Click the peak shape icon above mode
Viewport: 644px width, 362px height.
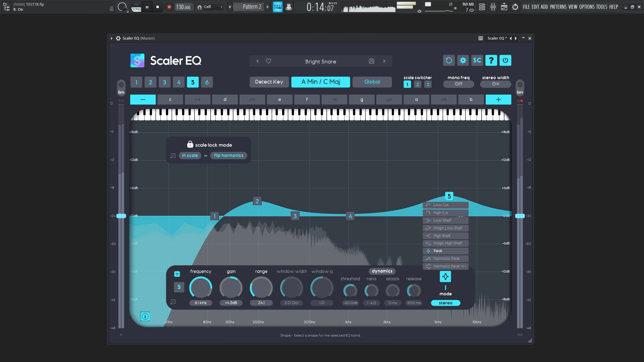click(x=445, y=277)
